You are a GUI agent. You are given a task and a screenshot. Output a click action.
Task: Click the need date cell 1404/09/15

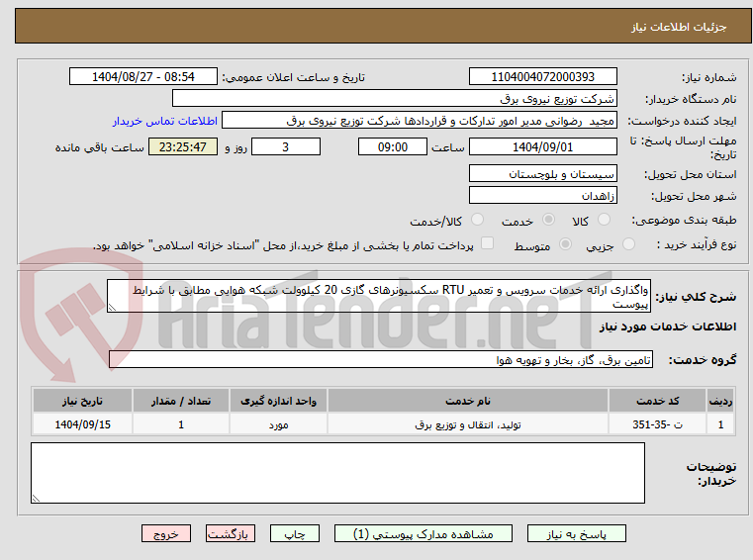coord(82,424)
